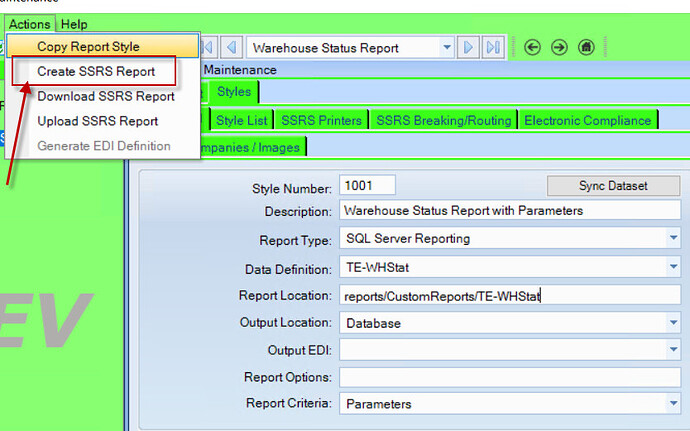Screen dimensions: 690x431
Task: Click the Report Options field
Action: (510, 377)
